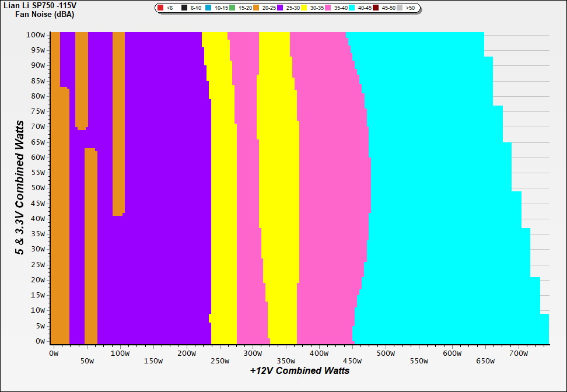The height and width of the screenshot is (392, 567).
Task: Click the 0w label on vertical axis
Action: coord(40,341)
